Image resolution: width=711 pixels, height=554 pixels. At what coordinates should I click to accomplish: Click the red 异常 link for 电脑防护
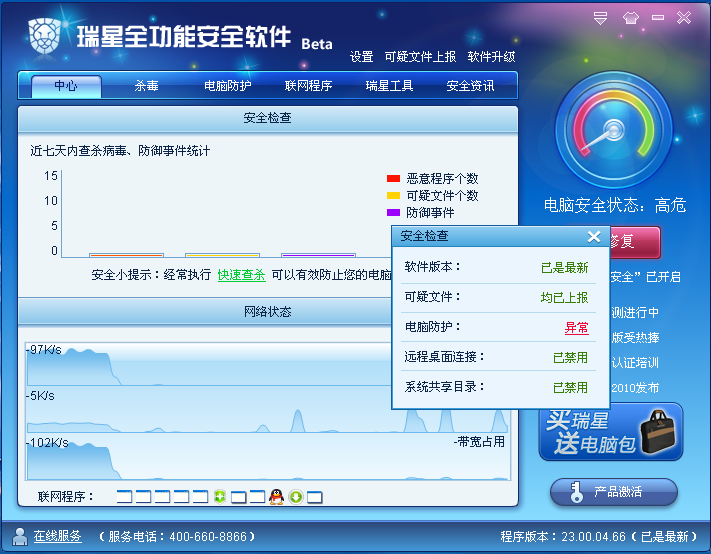pos(577,327)
